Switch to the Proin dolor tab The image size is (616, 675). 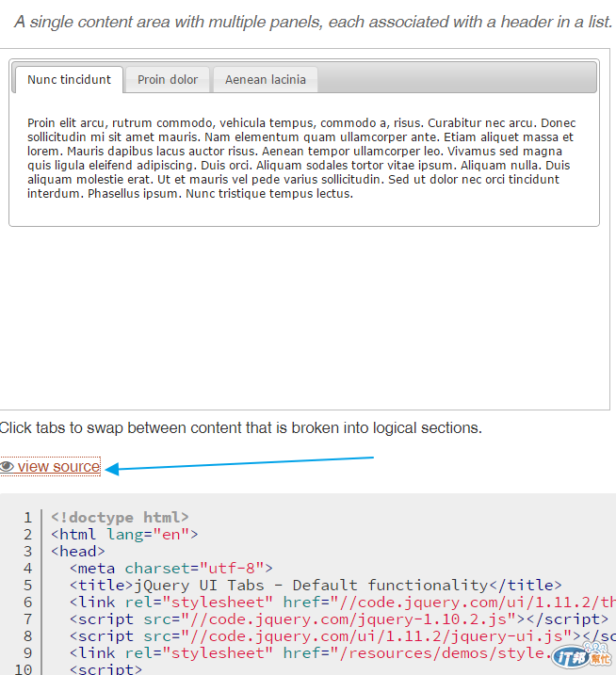[168, 80]
